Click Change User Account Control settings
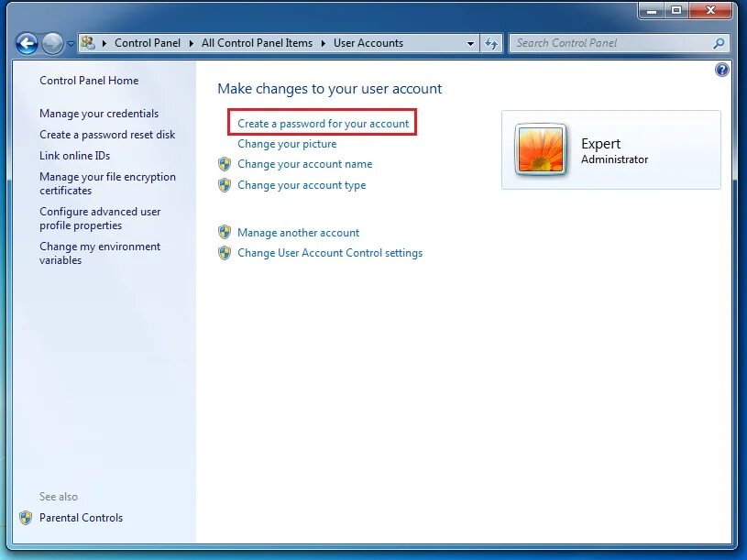 coord(330,253)
